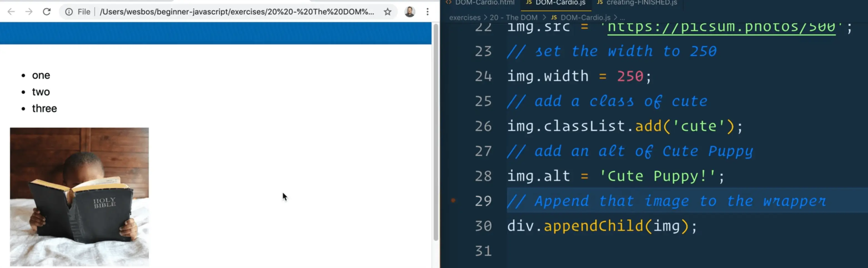868x268 pixels.
Task: Click line number 30 in the gutter
Action: coord(483,226)
